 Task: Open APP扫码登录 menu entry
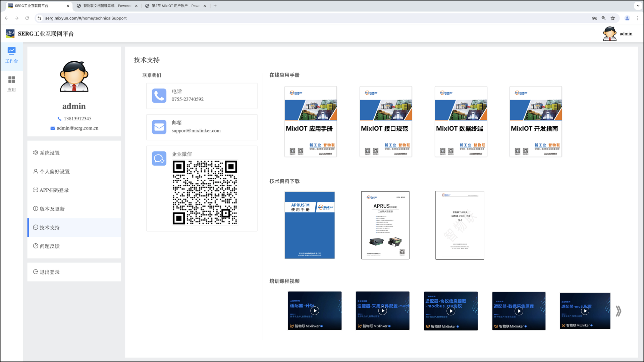click(x=54, y=190)
